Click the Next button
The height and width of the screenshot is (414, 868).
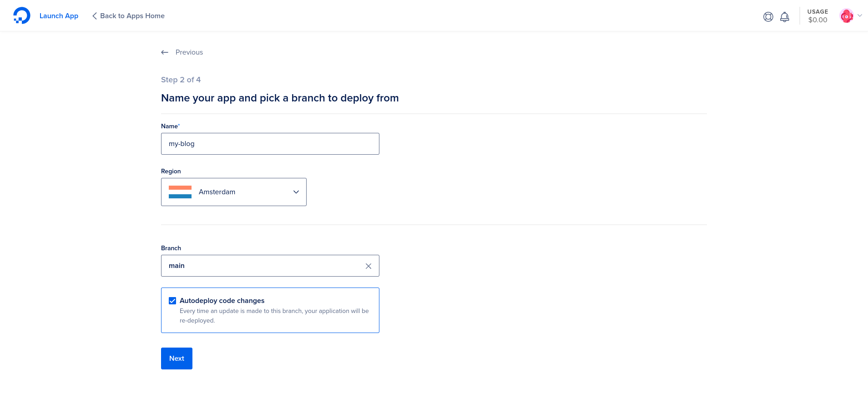coord(177,358)
